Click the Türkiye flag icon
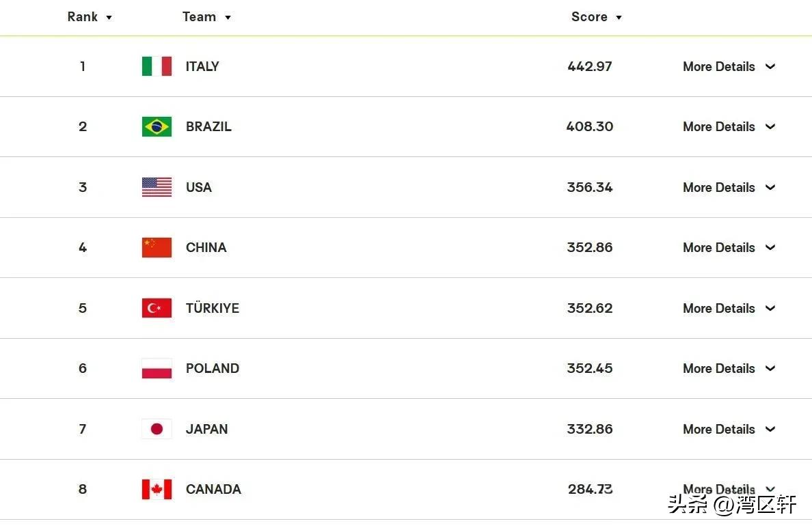Screen dimensions: 812x530 157,308
